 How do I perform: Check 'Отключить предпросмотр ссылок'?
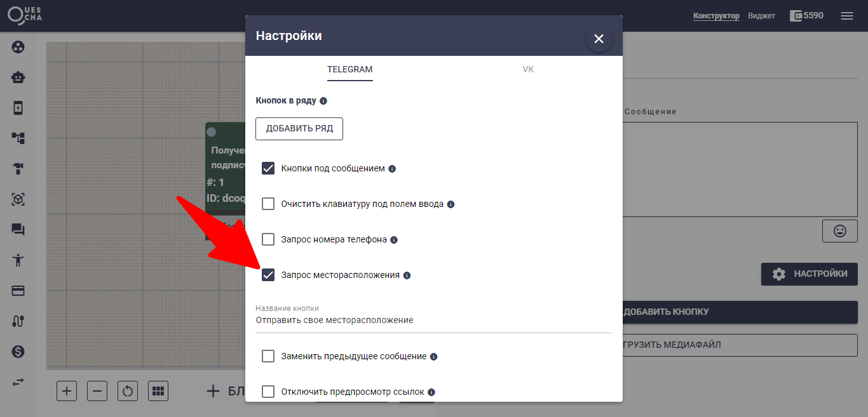click(268, 392)
